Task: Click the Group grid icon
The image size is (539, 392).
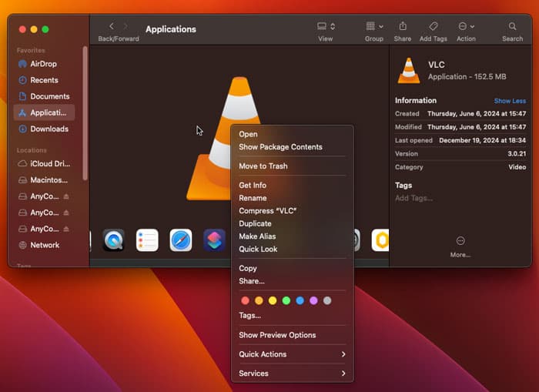Action: point(370,26)
